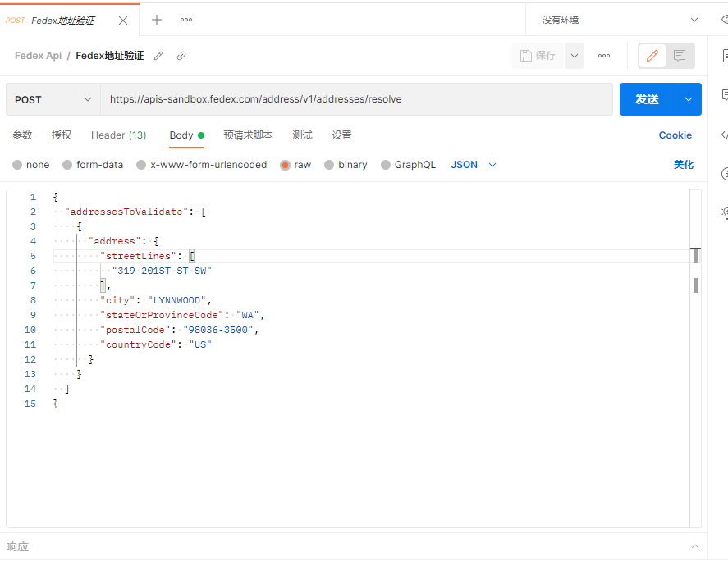Open a new request tab with plus icon
Screen dimensions: 728x561
(x=157, y=20)
